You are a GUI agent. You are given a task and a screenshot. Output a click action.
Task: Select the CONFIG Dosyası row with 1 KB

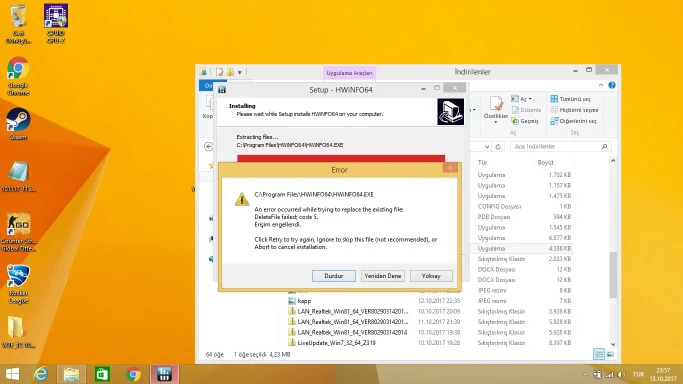(524, 206)
